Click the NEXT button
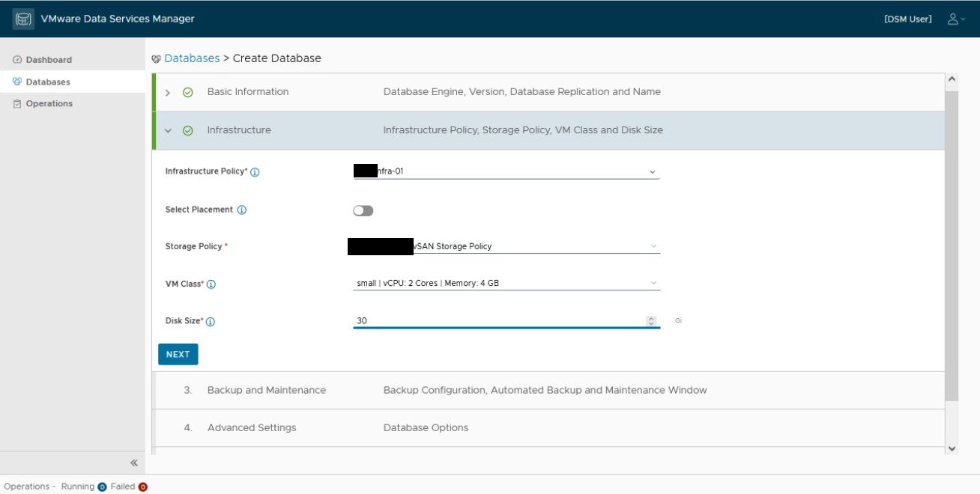The height and width of the screenshot is (494, 980). (x=178, y=354)
